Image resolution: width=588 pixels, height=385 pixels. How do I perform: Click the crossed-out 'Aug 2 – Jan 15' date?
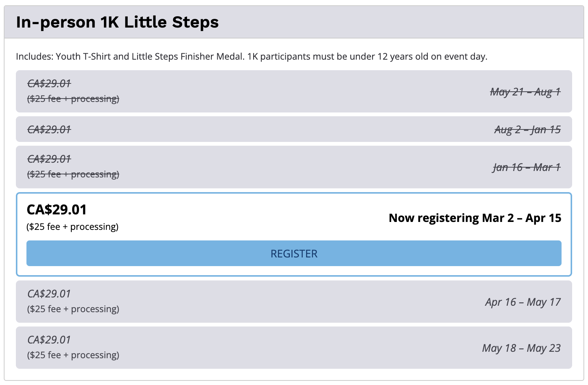click(528, 129)
